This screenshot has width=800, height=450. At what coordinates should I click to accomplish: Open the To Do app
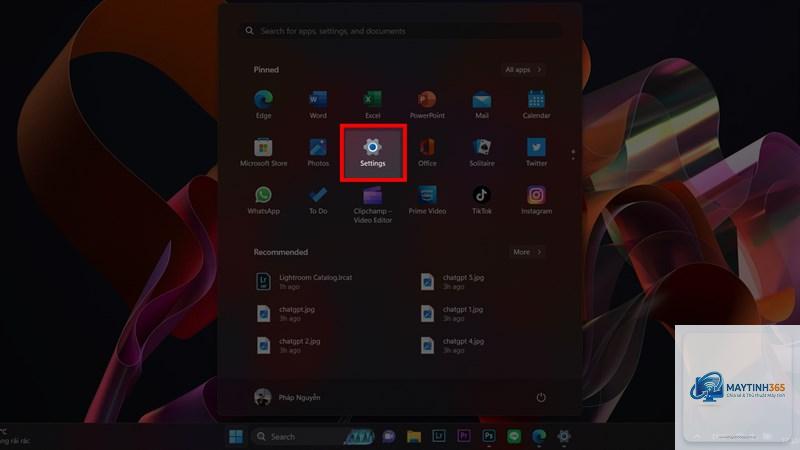pyautogui.click(x=318, y=200)
